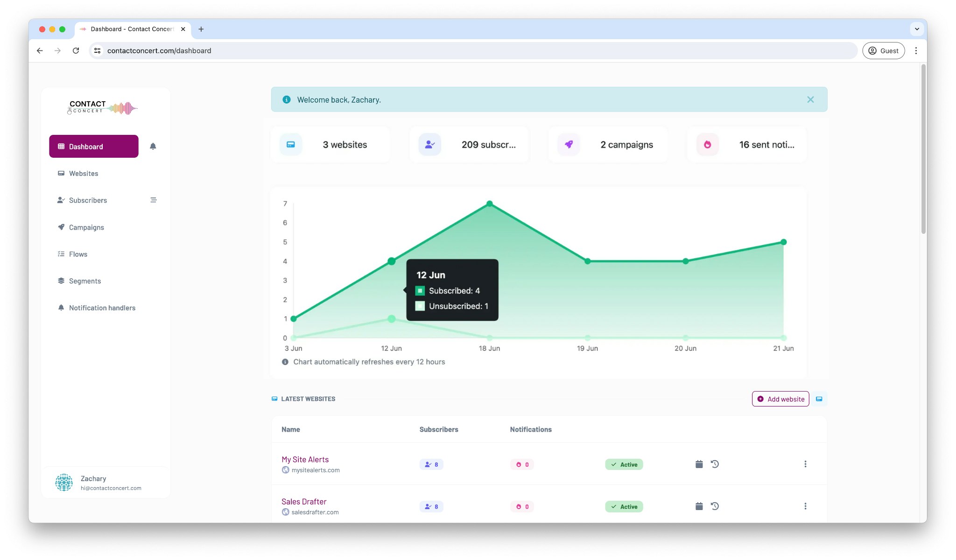Click the websites list icon beside Add website
This screenshot has width=956, height=560.
click(819, 399)
